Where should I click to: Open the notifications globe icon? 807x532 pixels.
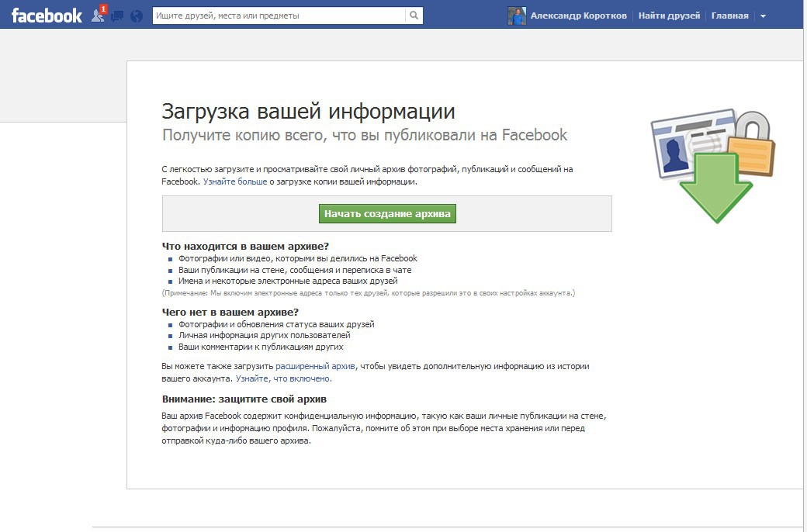(137, 16)
